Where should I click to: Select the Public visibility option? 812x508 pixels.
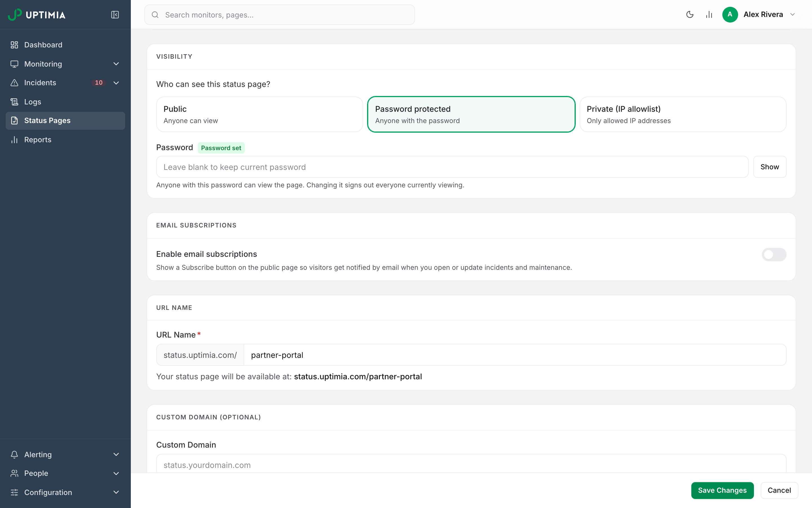pos(259,114)
